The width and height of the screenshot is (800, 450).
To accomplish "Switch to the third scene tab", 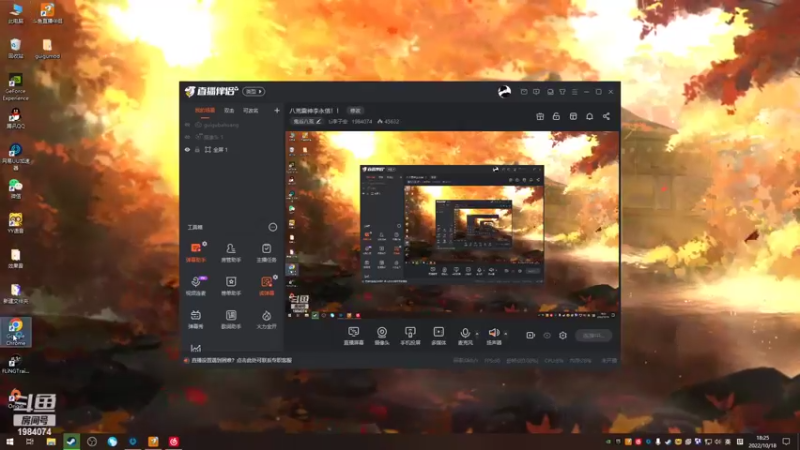I will tap(251, 110).
